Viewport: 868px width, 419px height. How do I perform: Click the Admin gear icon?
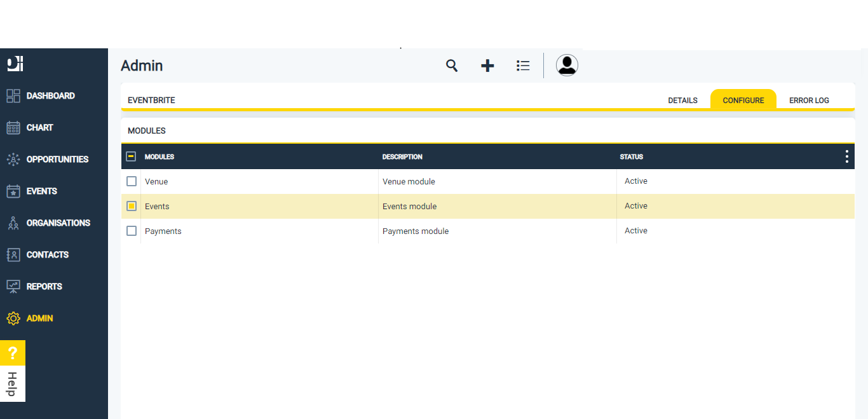13,319
